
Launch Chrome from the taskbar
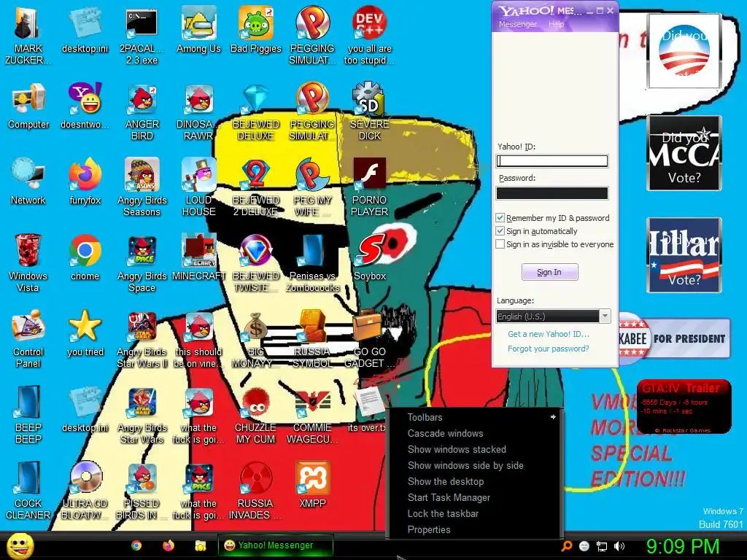pos(136,545)
